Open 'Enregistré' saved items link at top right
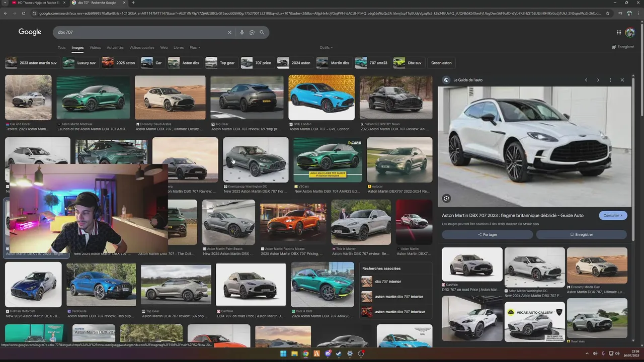Screen dimensions: 644x362 click(x=623, y=47)
